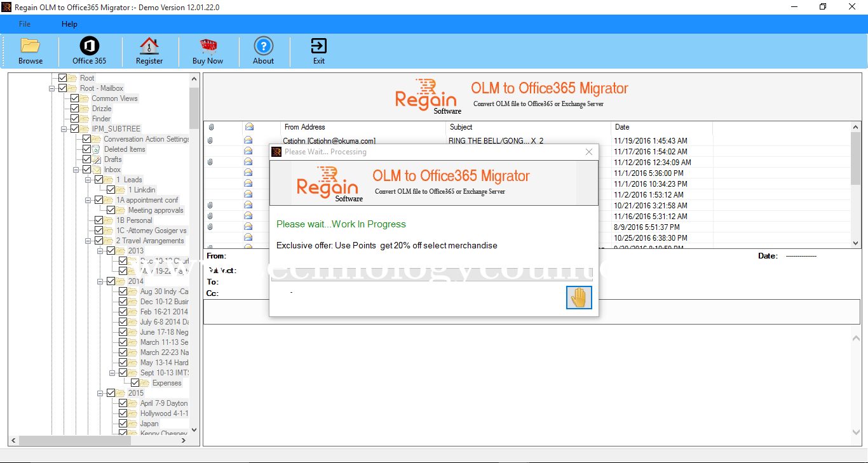Viewport: 868px width, 463px height.
Task: Collapse the 1A appointment conf node
Action: 88,200
